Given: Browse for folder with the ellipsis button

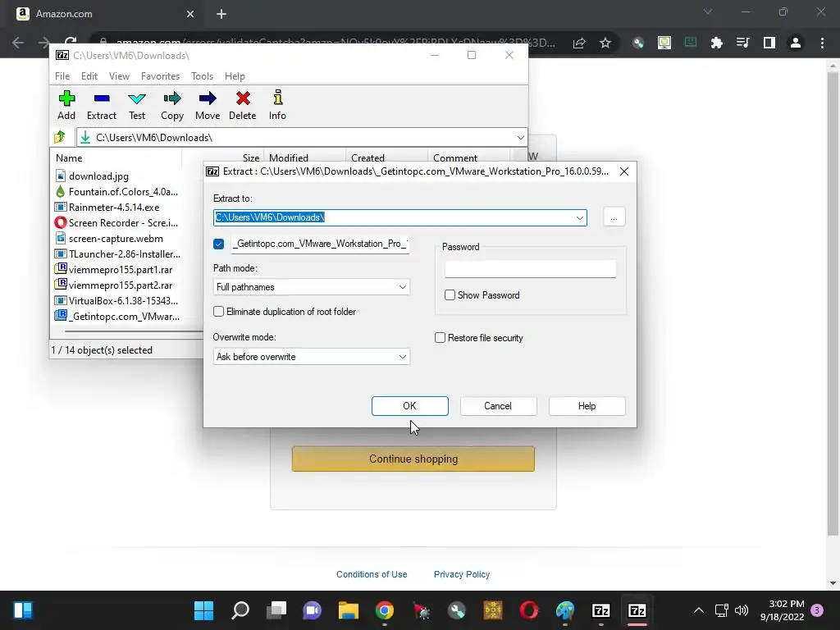Looking at the screenshot, I should pyautogui.click(x=614, y=217).
